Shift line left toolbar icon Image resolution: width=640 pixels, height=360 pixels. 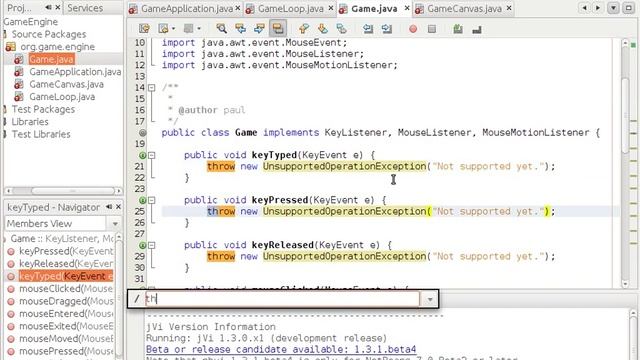[368, 29]
